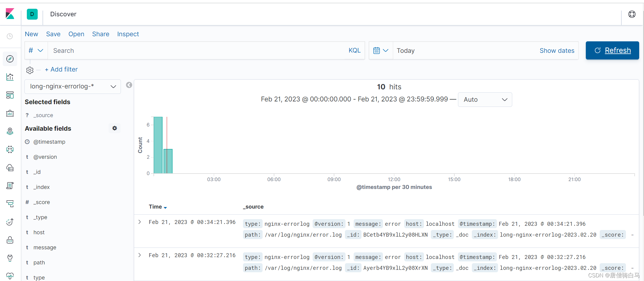Click inside the KQL Search field

[181, 50]
